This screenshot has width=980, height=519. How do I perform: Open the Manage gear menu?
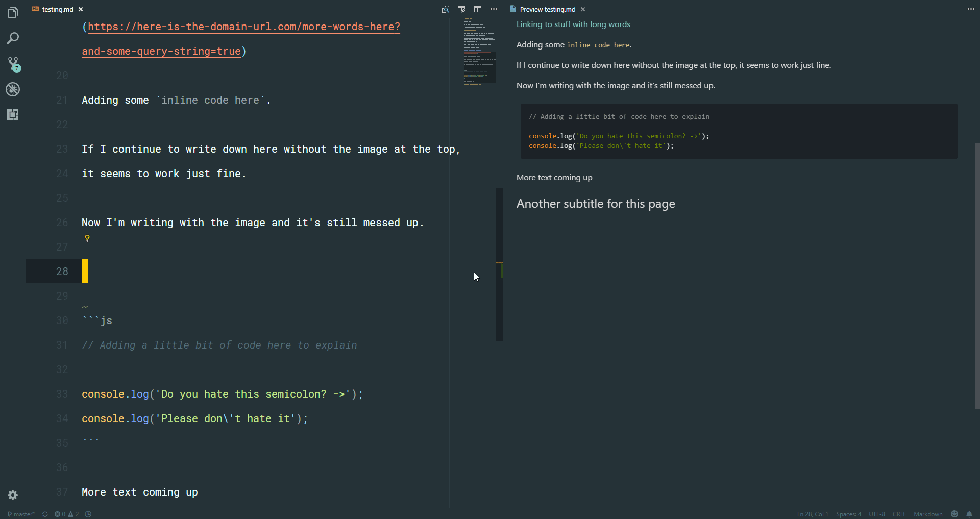[13, 495]
